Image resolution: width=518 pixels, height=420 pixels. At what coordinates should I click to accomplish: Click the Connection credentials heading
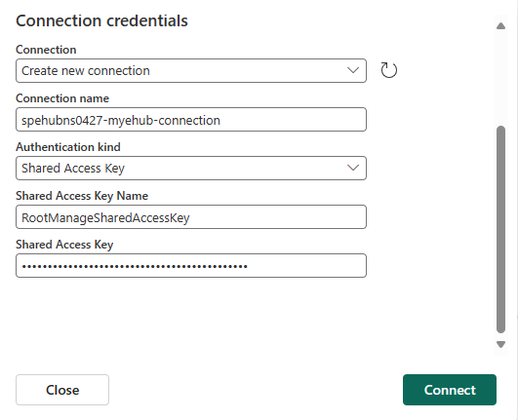pos(101,20)
